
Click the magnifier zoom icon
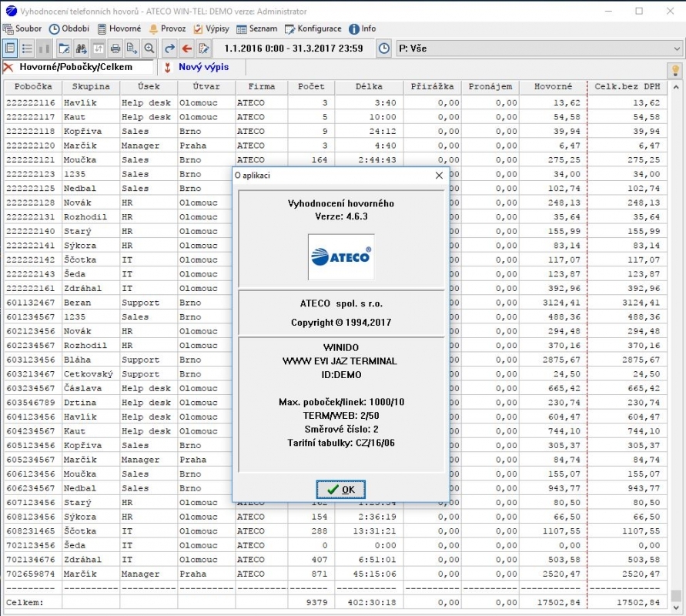click(x=149, y=48)
